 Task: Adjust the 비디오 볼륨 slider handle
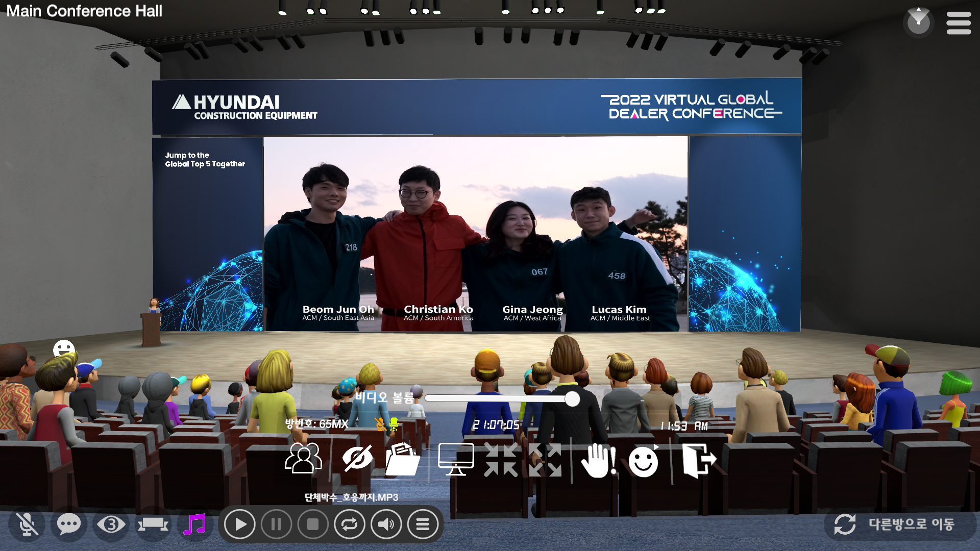click(572, 398)
